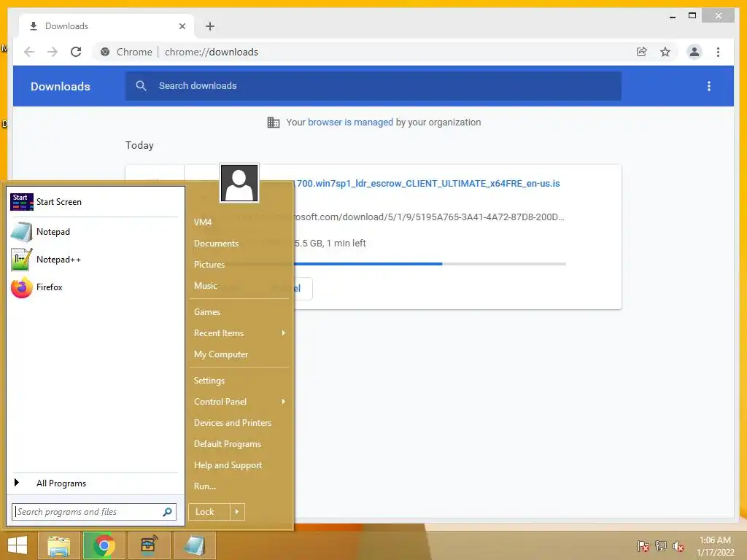Viewport: 747px width, 560px height.
Task: Click the Action Center flag tray icon
Action: tap(643, 545)
